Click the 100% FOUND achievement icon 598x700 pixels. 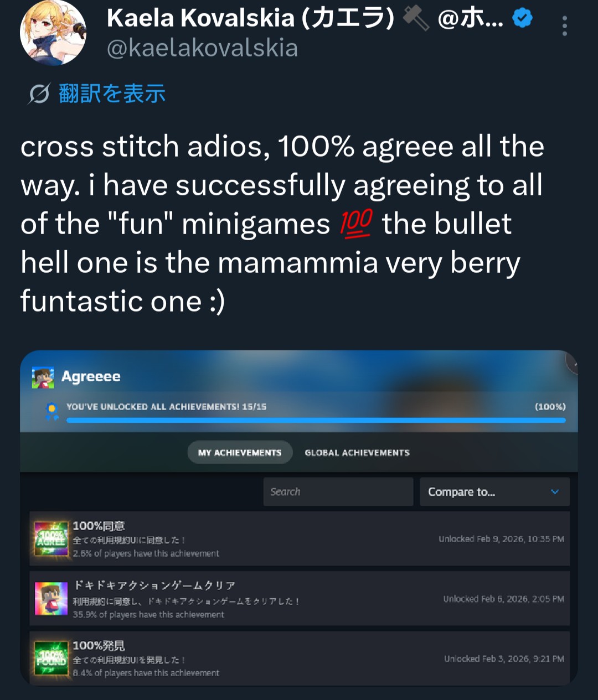51,658
